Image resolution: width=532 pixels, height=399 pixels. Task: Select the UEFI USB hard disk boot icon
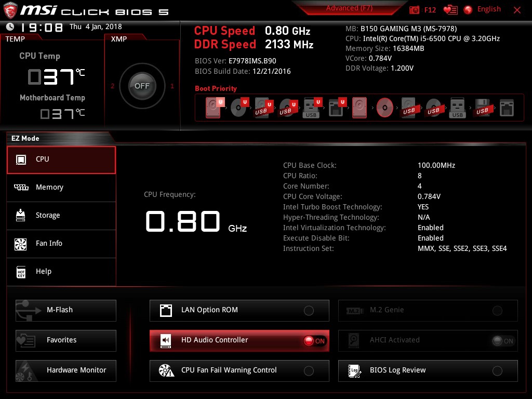[263, 108]
